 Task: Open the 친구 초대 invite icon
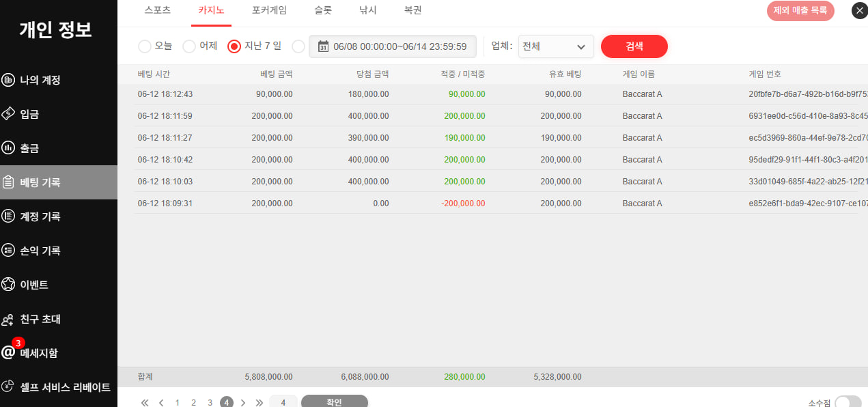(x=9, y=319)
